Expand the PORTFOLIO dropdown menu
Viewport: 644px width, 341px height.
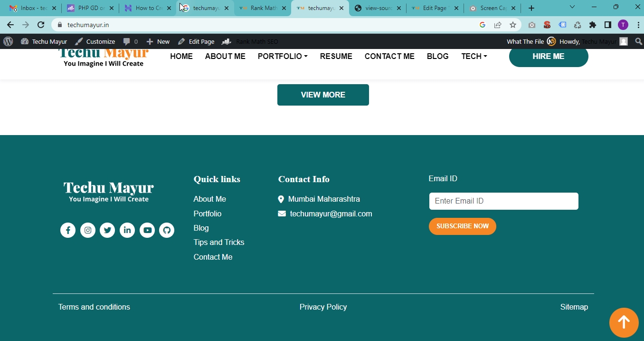[283, 56]
